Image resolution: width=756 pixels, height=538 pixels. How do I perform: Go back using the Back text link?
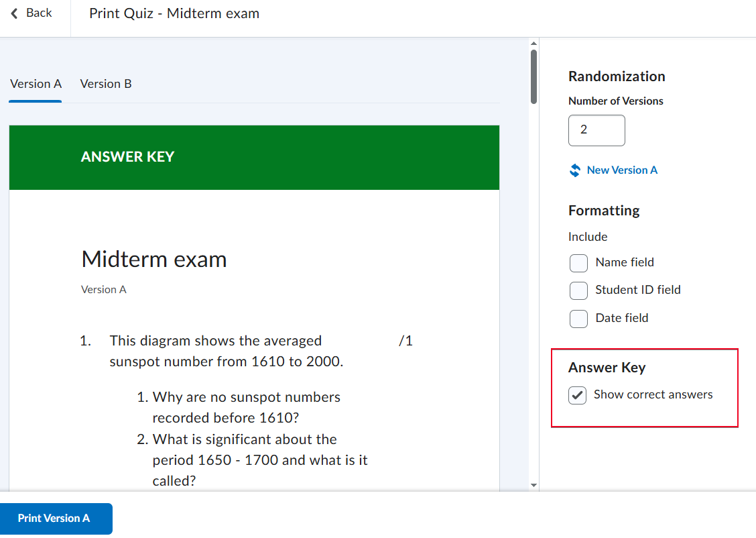(x=39, y=13)
